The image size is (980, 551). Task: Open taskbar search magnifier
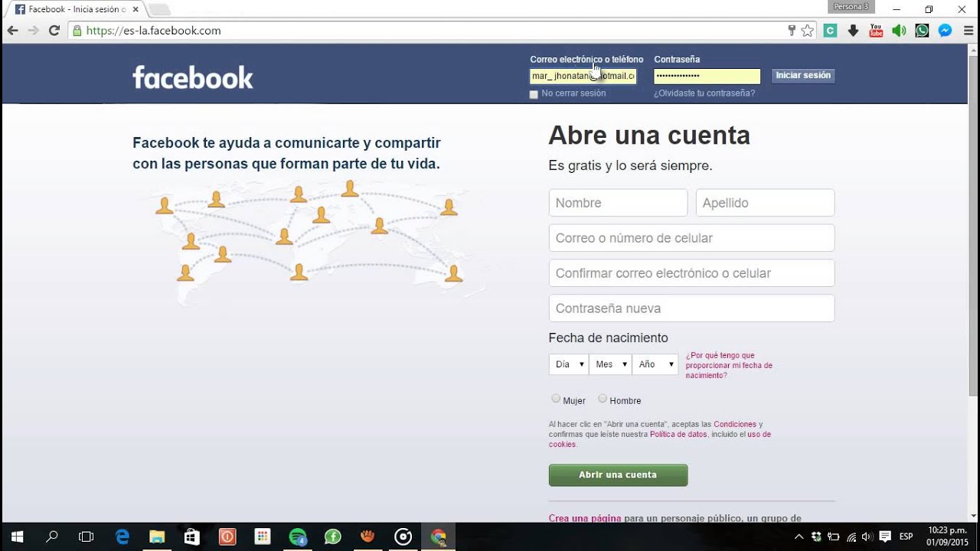52,536
